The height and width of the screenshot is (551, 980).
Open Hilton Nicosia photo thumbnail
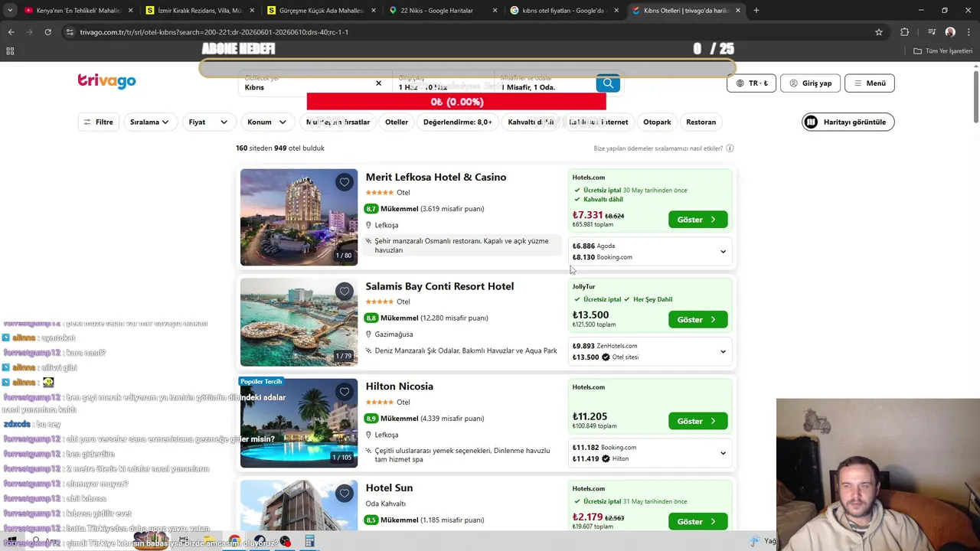point(299,423)
